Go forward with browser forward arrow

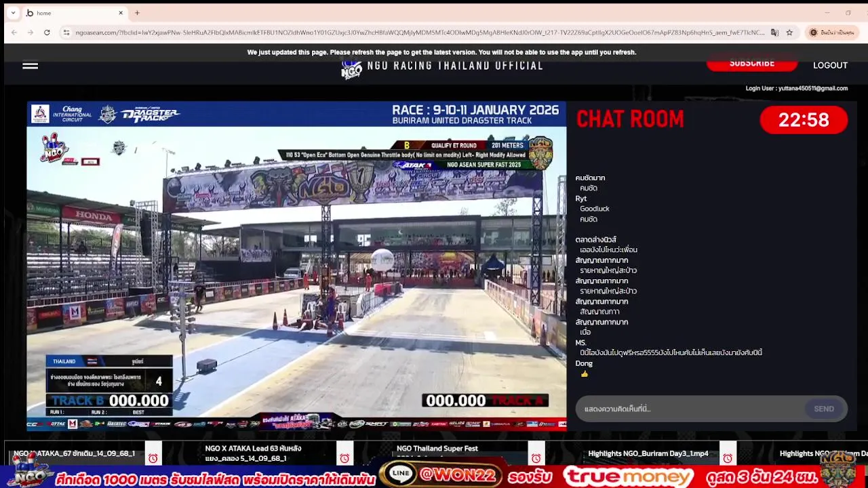tap(31, 33)
